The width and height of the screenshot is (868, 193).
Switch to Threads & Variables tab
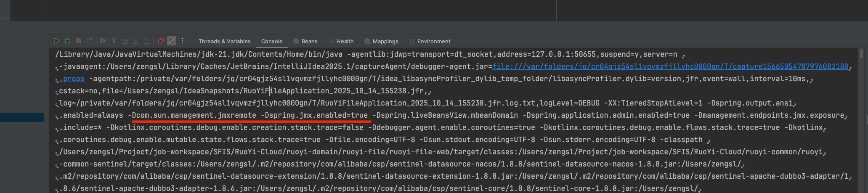coord(224,42)
